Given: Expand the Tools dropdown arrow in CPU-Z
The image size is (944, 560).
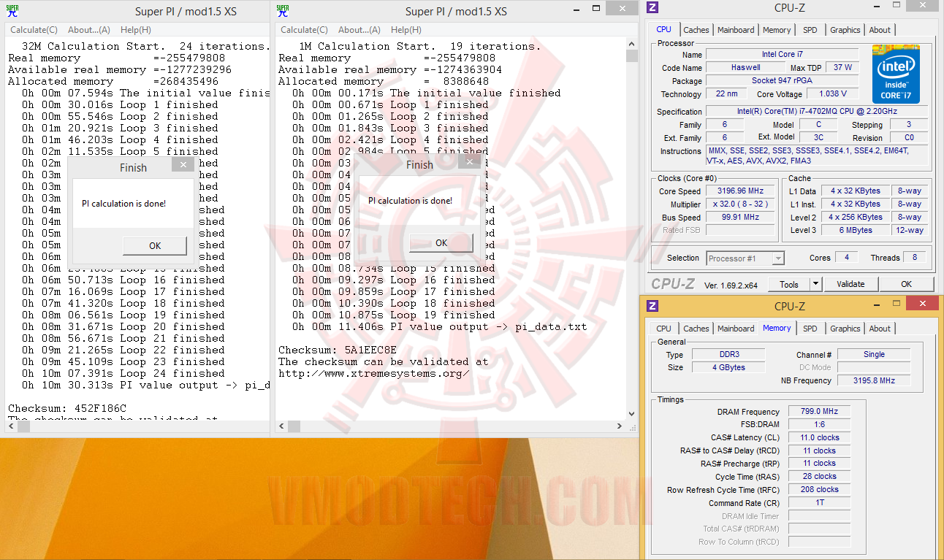Looking at the screenshot, I should (816, 284).
